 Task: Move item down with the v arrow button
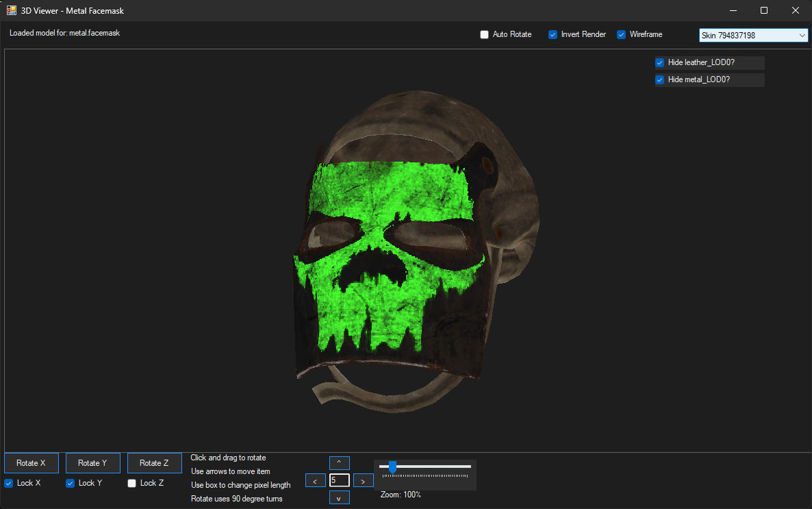coord(339,497)
